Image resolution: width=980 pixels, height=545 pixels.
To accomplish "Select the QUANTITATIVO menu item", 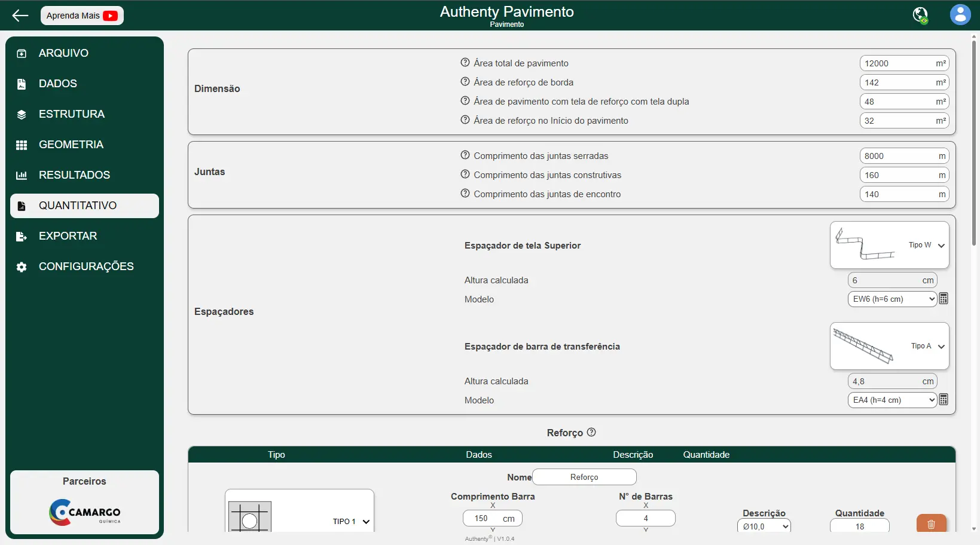I will click(84, 206).
